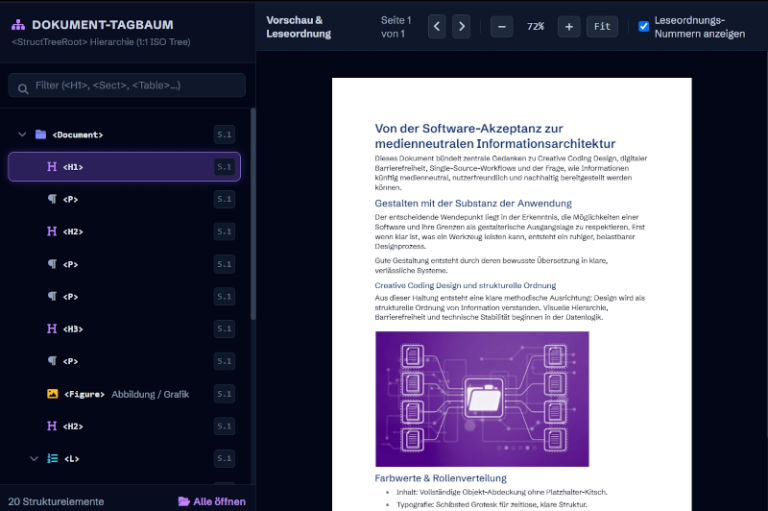Click heading Farbwerte & Rollenverteilung
The width and height of the screenshot is (768, 511).
point(441,478)
